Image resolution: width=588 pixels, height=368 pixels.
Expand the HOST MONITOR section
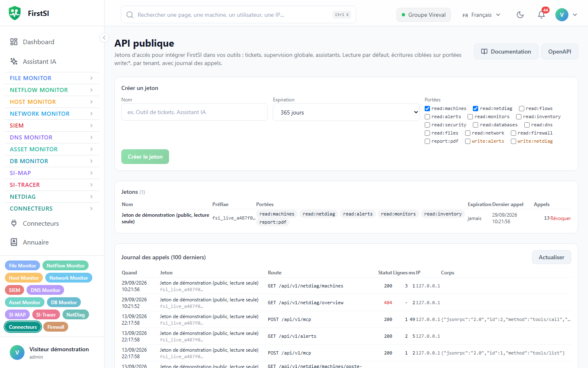[52, 102]
